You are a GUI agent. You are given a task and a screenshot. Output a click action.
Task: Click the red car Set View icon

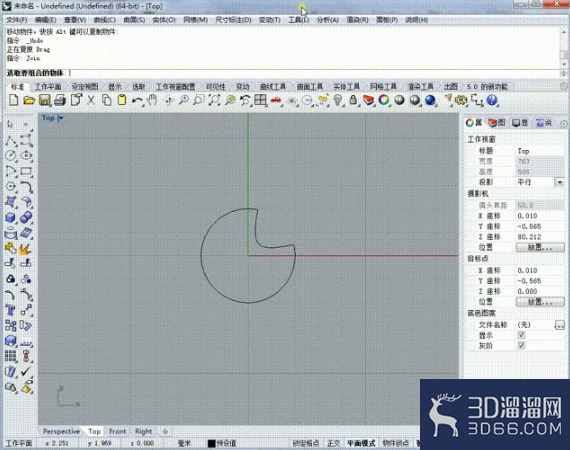pyautogui.click(x=276, y=100)
